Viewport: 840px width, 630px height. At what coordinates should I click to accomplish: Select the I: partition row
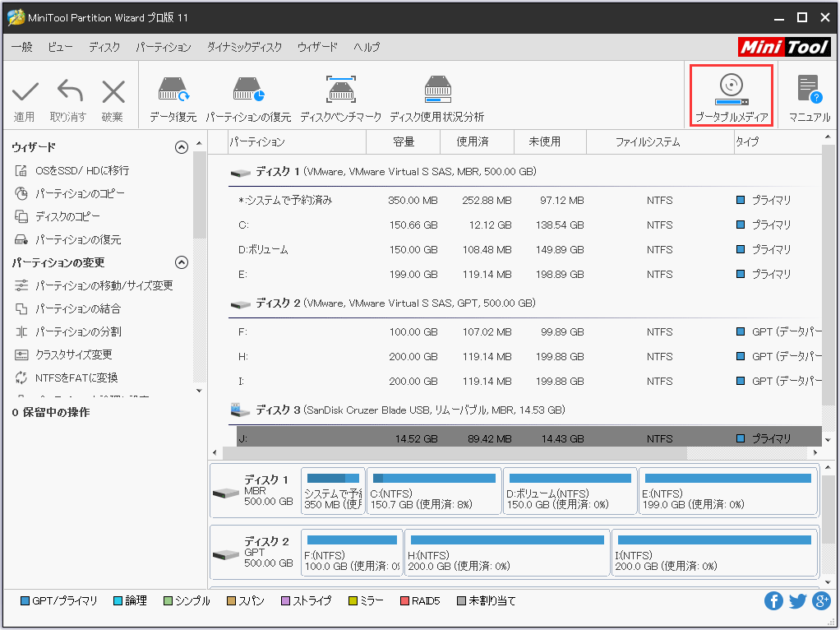[x=528, y=382]
